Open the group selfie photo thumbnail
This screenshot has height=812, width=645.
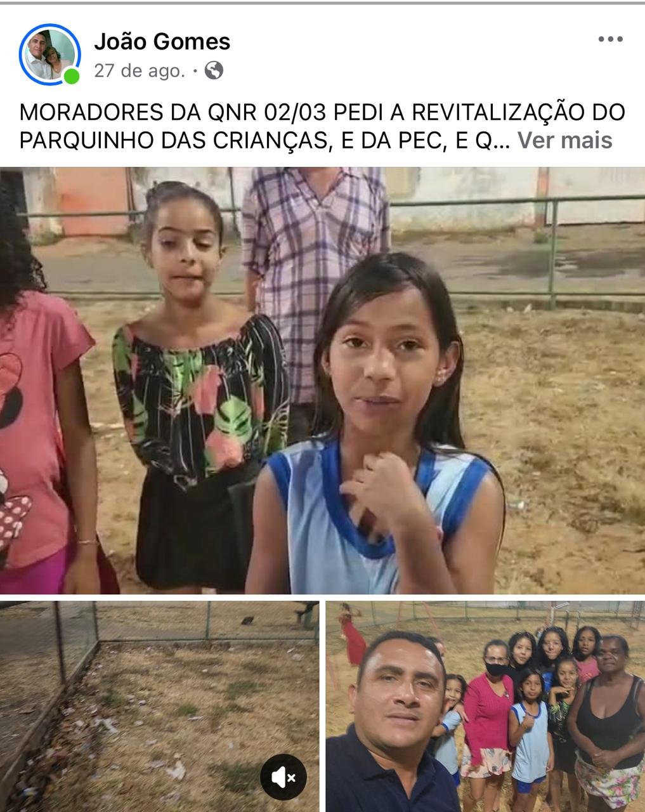485,707
